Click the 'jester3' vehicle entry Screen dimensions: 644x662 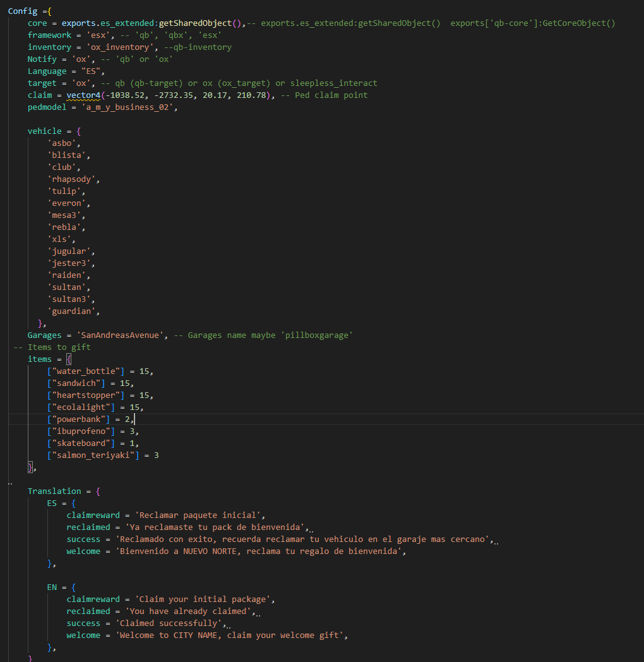click(x=69, y=263)
